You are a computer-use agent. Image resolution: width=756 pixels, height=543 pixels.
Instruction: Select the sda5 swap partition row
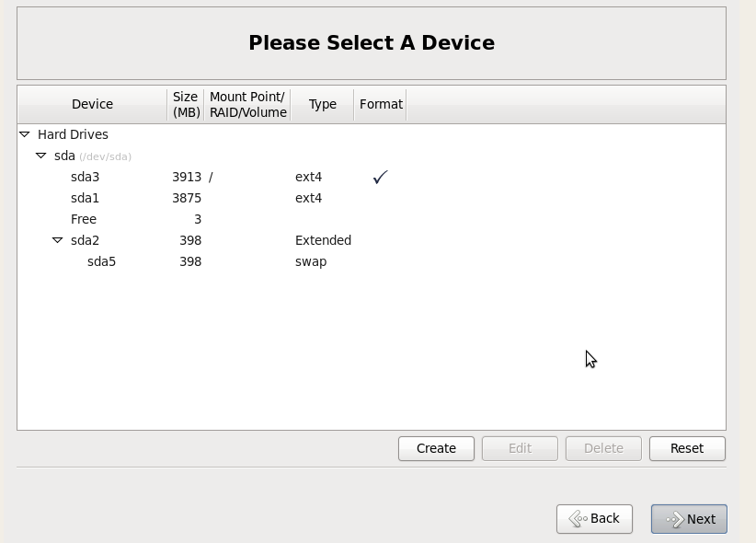pyautogui.click(x=372, y=261)
